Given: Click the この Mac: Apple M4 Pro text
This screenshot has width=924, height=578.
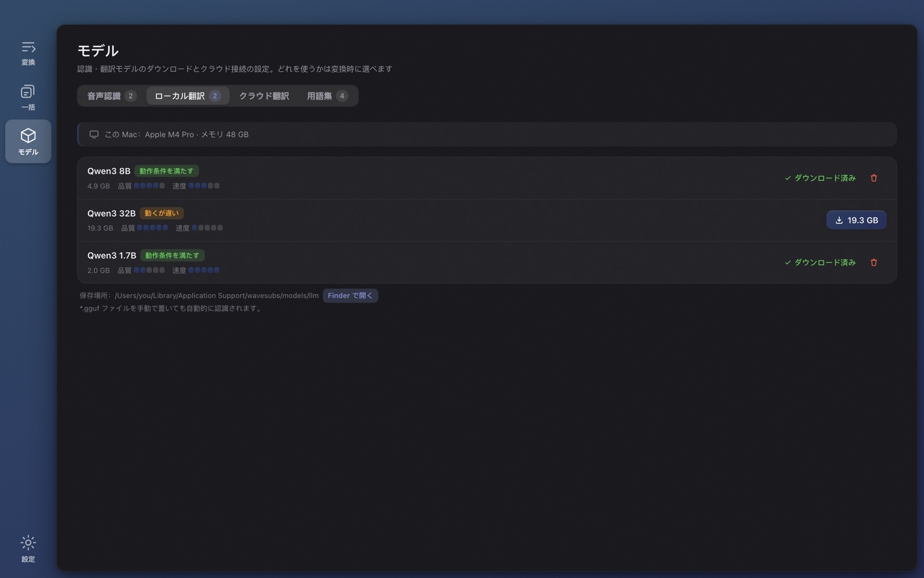Looking at the screenshot, I should (176, 134).
